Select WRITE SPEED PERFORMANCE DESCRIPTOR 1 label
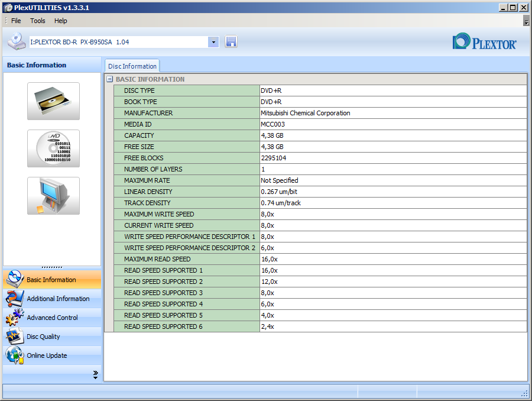 [x=189, y=237]
